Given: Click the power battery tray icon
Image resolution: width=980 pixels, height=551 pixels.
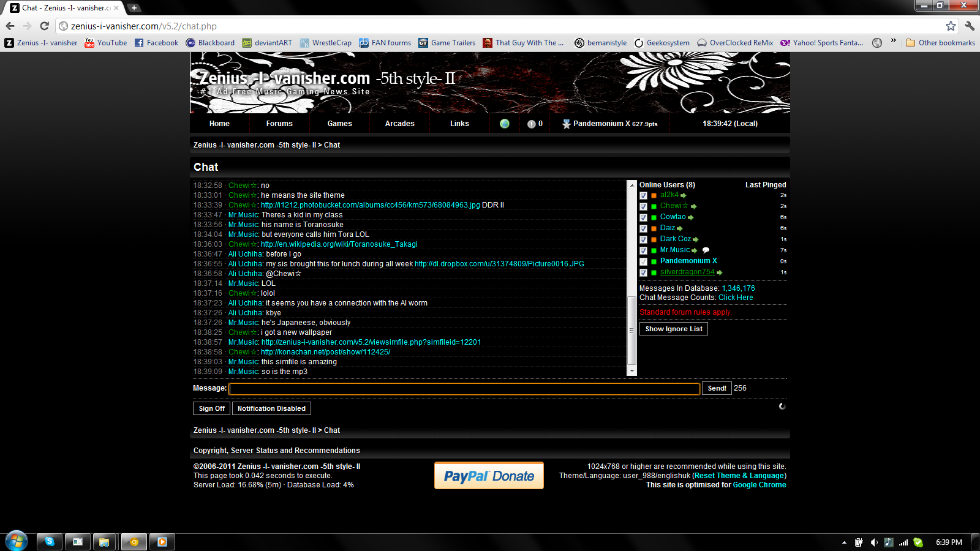Looking at the screenshot, I should (x=859, y=542).
